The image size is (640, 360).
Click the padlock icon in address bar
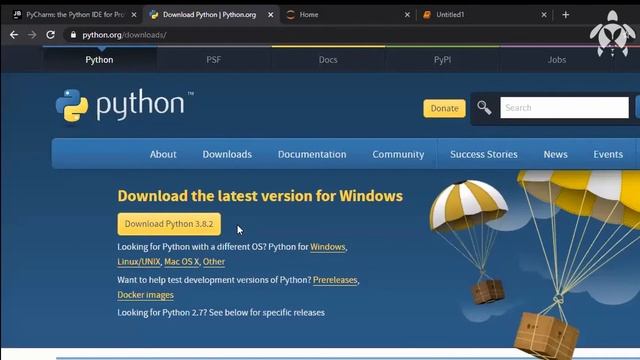pyautogui.click(x=73, y=35)
